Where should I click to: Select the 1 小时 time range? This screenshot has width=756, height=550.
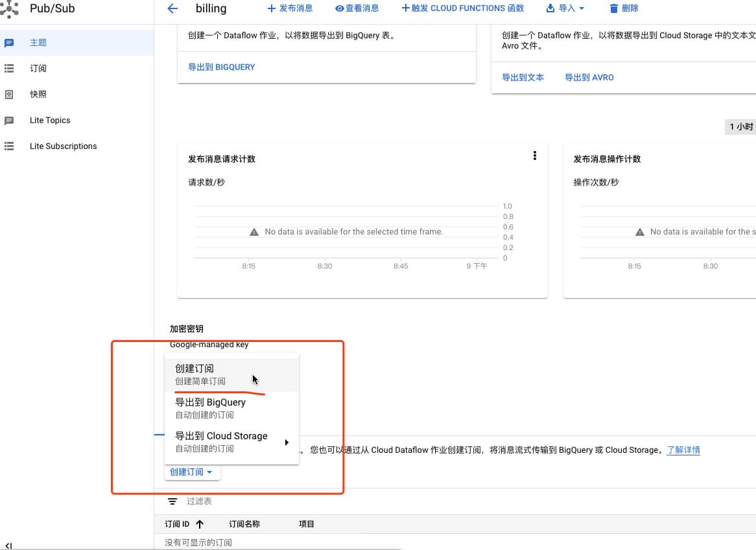pyautogui.click(x=740, y=127)
